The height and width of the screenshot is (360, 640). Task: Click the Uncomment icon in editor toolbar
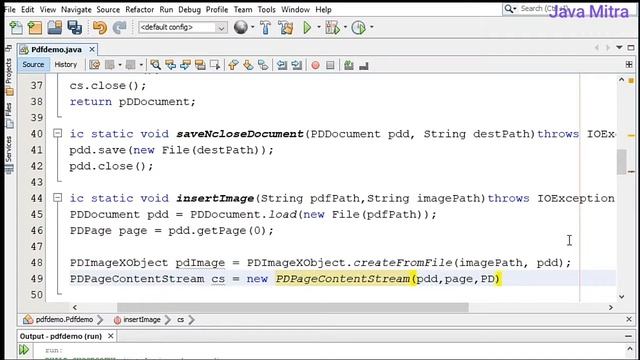[364, 65]
